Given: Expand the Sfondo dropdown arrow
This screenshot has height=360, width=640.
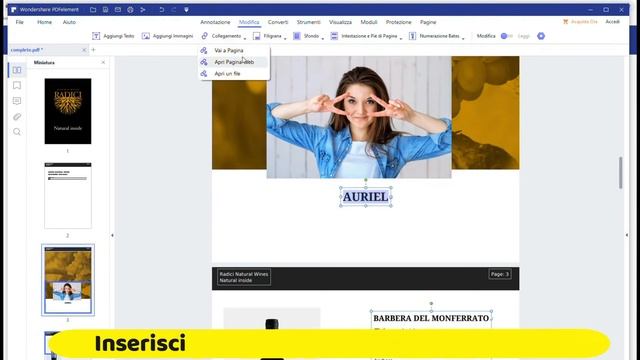Looking at the screenshot, I should tap(322, 38).
